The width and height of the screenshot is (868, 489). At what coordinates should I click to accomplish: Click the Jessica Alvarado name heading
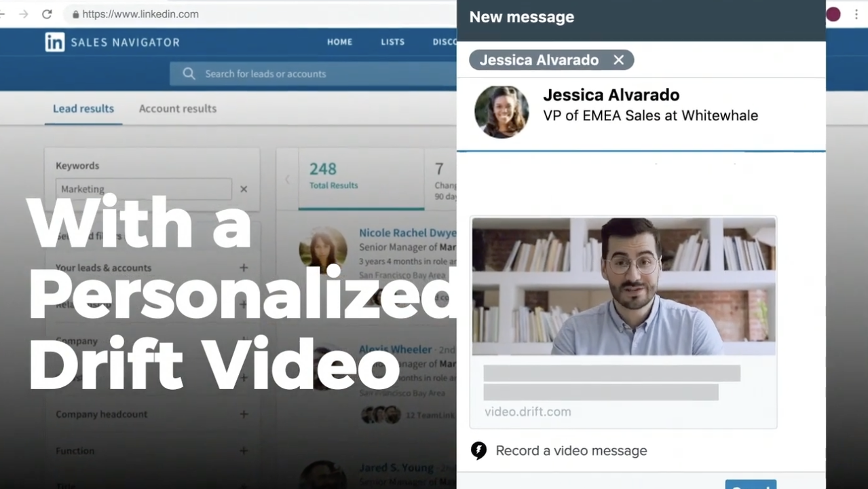pyautogui.click(x=611, y=95)
